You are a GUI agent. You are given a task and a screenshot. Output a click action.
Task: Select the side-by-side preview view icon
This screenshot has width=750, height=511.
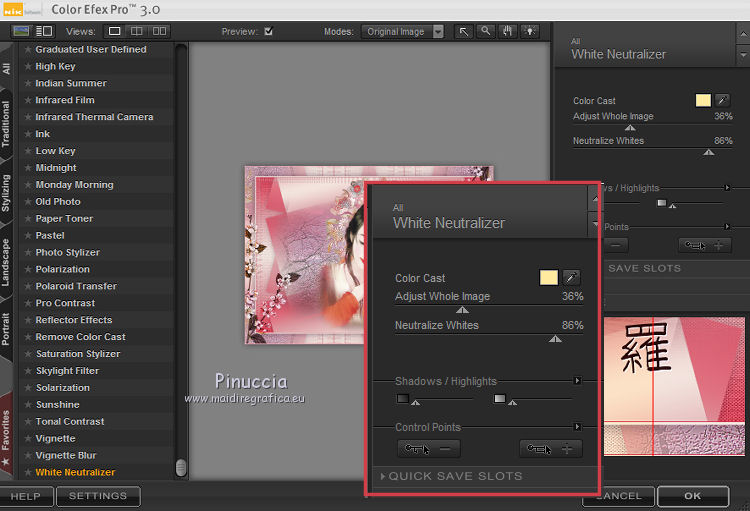(x=159, y=32)
